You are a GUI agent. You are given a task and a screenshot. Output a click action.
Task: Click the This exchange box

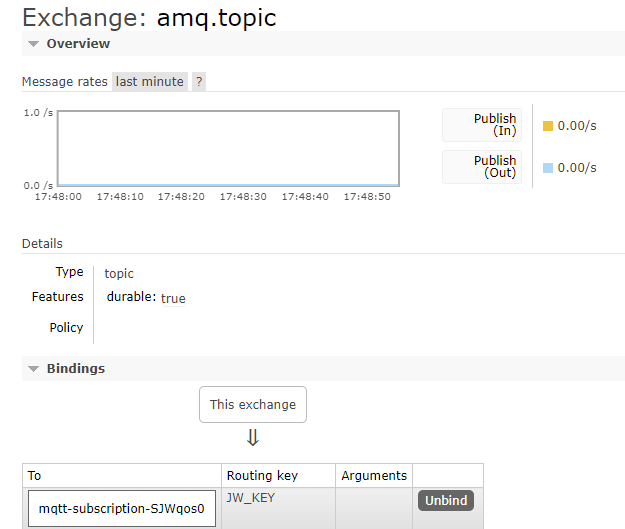pos(253,405)
